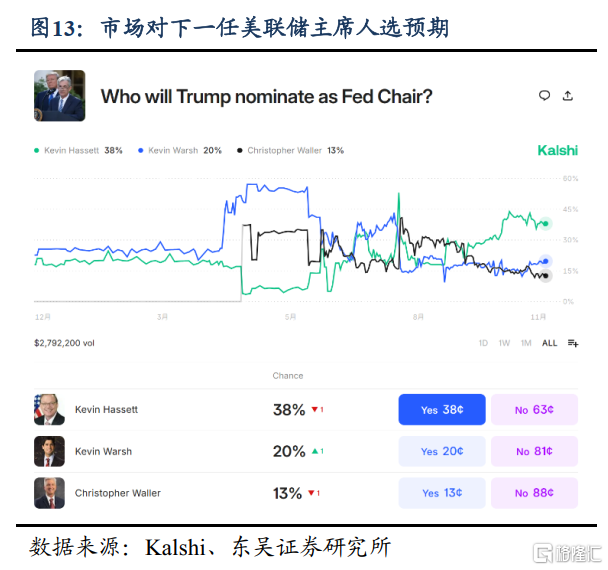The width and height of the screenshot is (608, 570).
Task: Click Kevin Warsh's avatar photo
Action: (50, 451)
